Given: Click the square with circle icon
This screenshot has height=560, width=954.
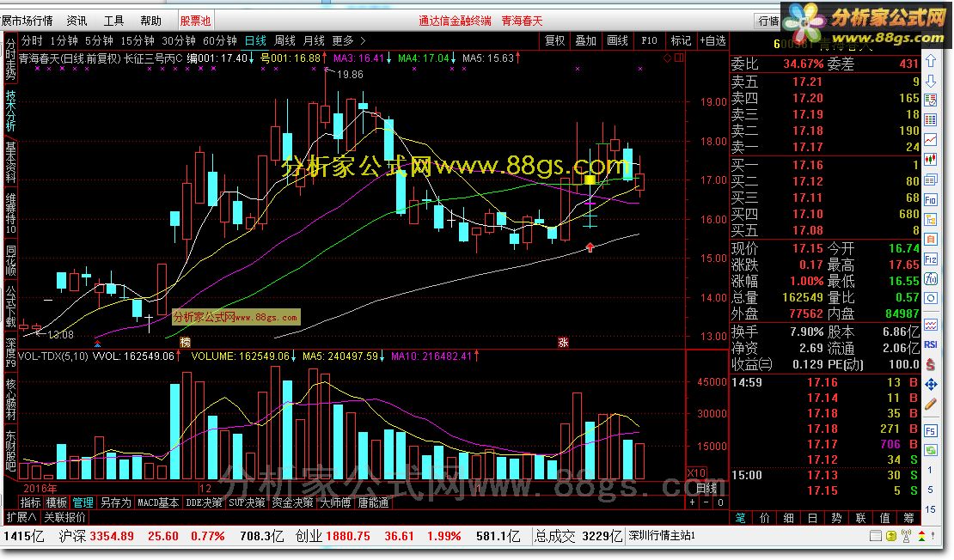Looking at the screenshot, I should tap(930, 298).
